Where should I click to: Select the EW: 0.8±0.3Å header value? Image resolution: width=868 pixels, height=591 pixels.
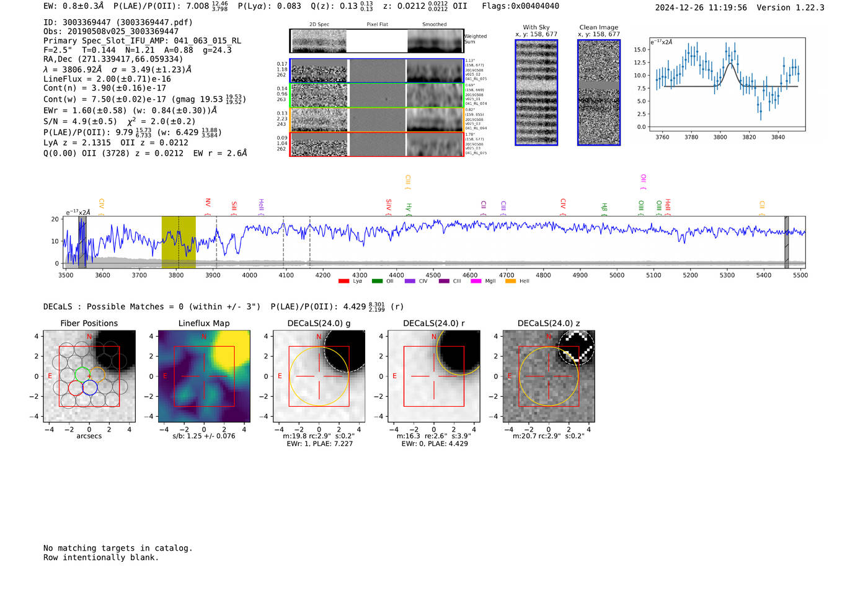point(74,6)
